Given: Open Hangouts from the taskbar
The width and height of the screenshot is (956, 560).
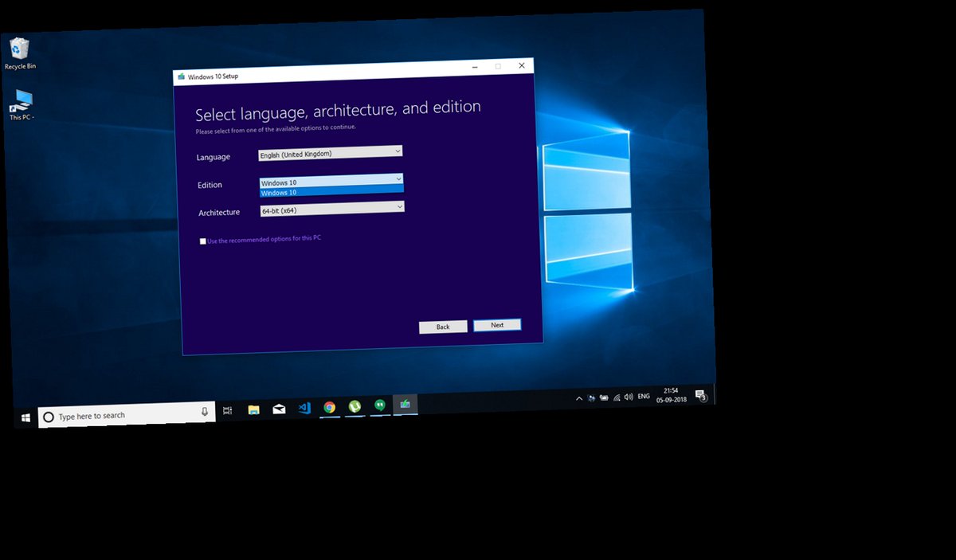Looking at the screenshot, I should pyautogui.click(x=380, y=405).
